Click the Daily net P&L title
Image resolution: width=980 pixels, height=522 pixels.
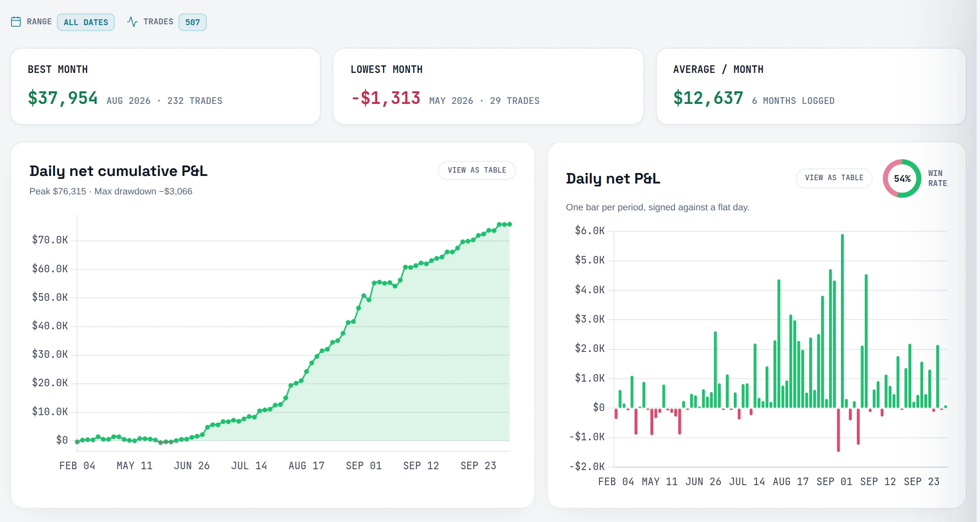613,179
